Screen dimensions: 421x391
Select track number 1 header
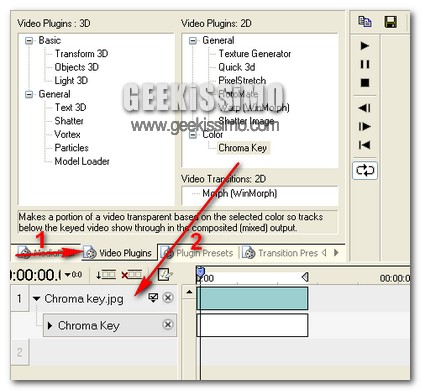coord(19,298)
